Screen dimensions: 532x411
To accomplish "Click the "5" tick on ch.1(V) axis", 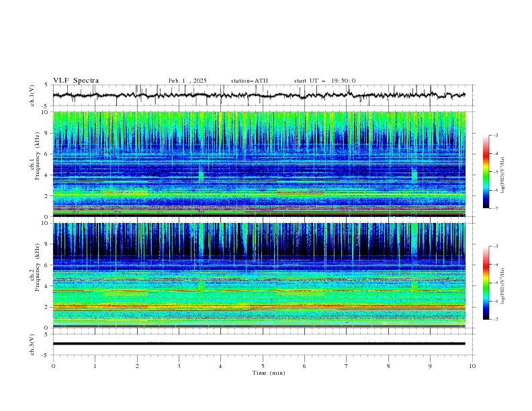I will point(46,85).
